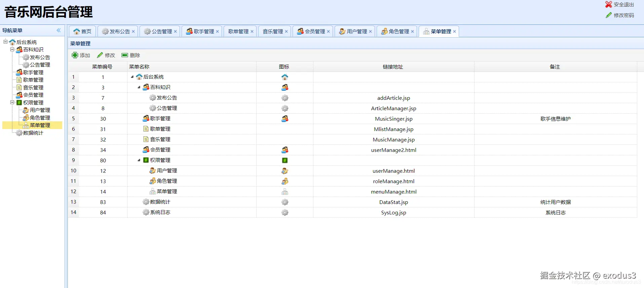This screenshot has height=288, width=644.
Task: Select the MusicManage.jsp link address cell
Action: [x=394, y=139]
